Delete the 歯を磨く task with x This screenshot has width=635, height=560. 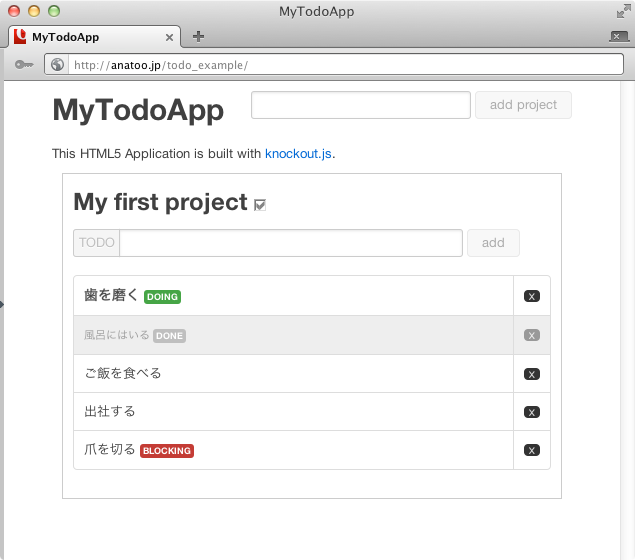532,296
